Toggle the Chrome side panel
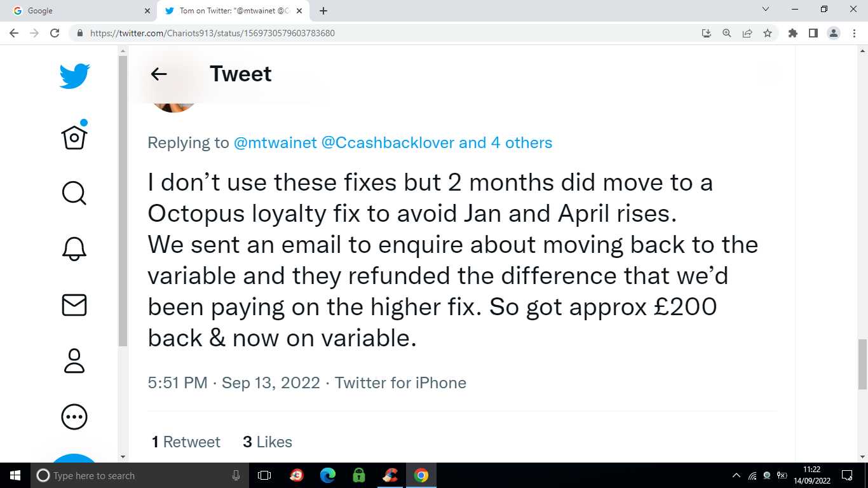Screen dimensions: 868x488 [x=813, y=33]
